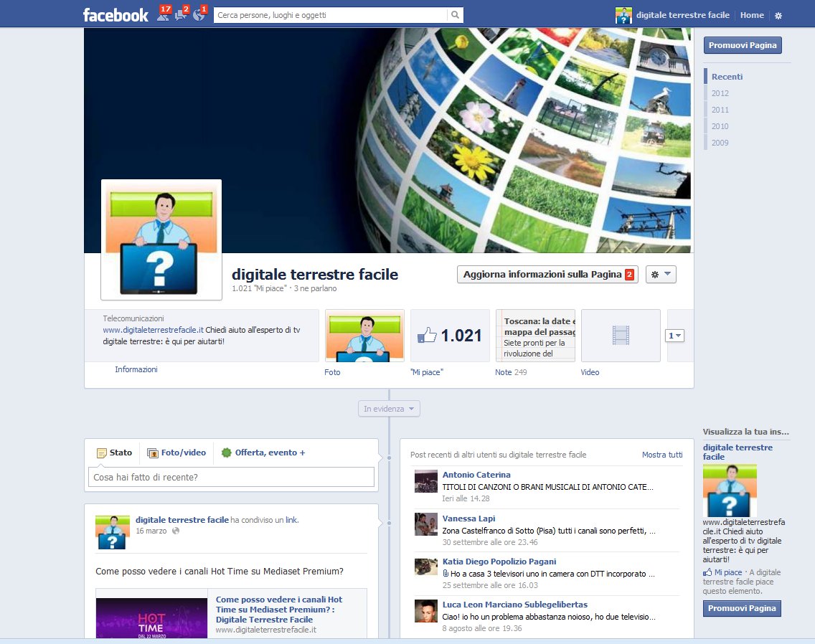Click Mostra tutti link
This screenshot has width=815, height=644.
[662, 455]
